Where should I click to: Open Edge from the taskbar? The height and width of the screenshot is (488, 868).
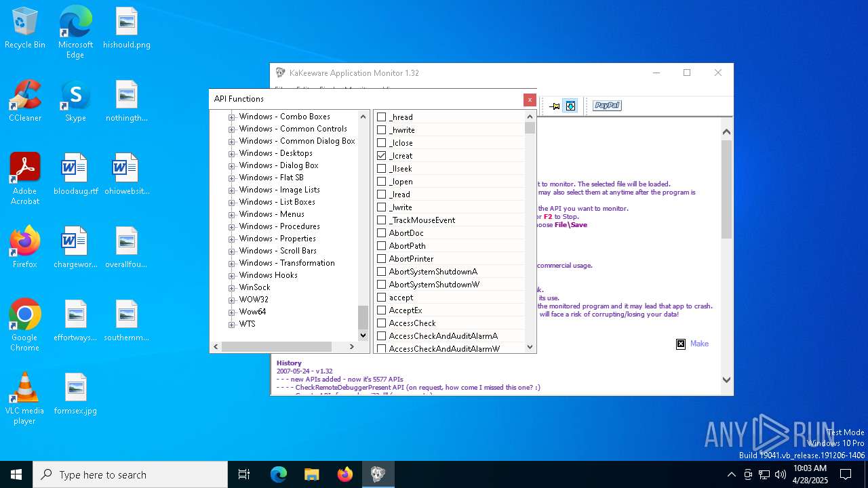coord(279,474)
